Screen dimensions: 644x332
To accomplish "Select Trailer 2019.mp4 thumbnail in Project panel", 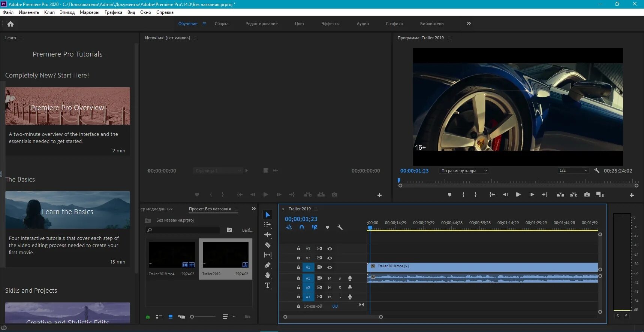I will click(x=172, y=255).
